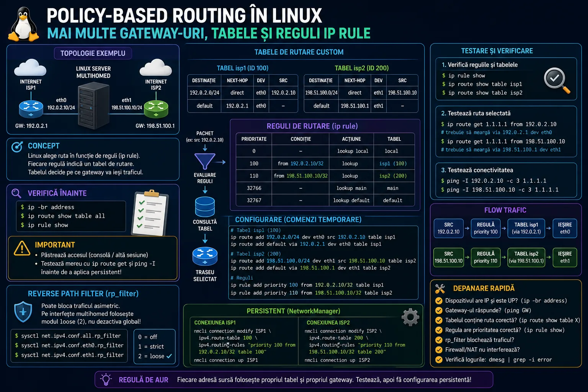Screen dimensions: 588x392
Task: Click 'GW: 198.51.100.1' label in topology
Action: pos(155,126)
